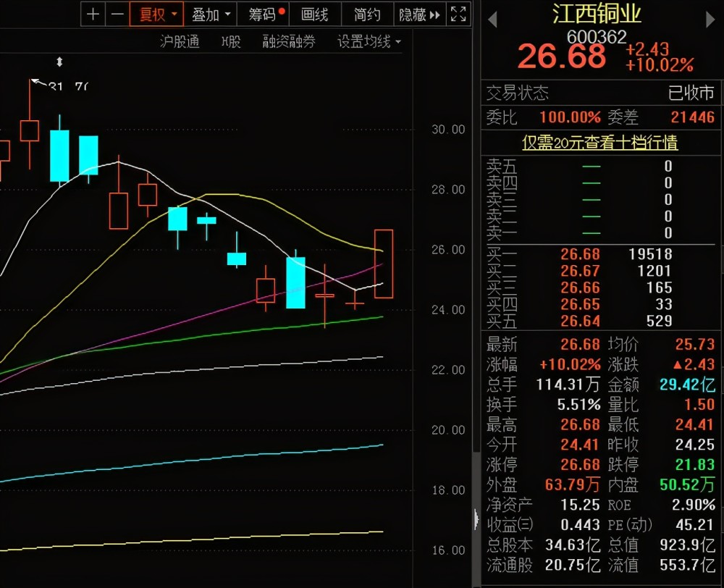Click the 买二 price 26.67

click(x=580, y=271)
